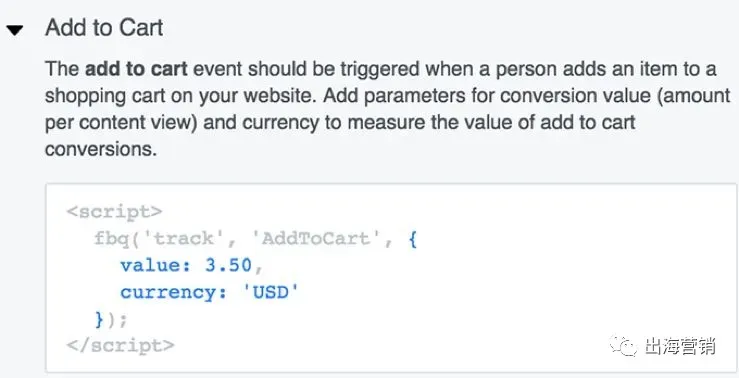Click the Add to Cart heading

[x=104, y=27]
